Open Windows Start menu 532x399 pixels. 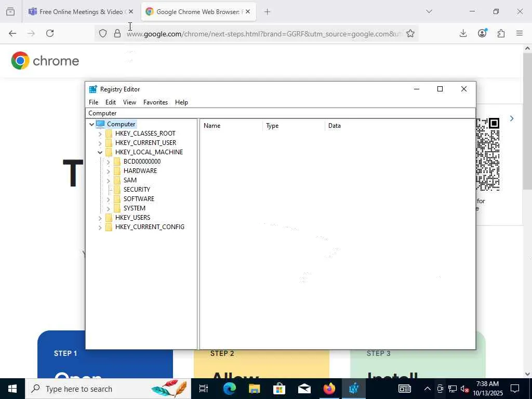click(x=12, y=389)
